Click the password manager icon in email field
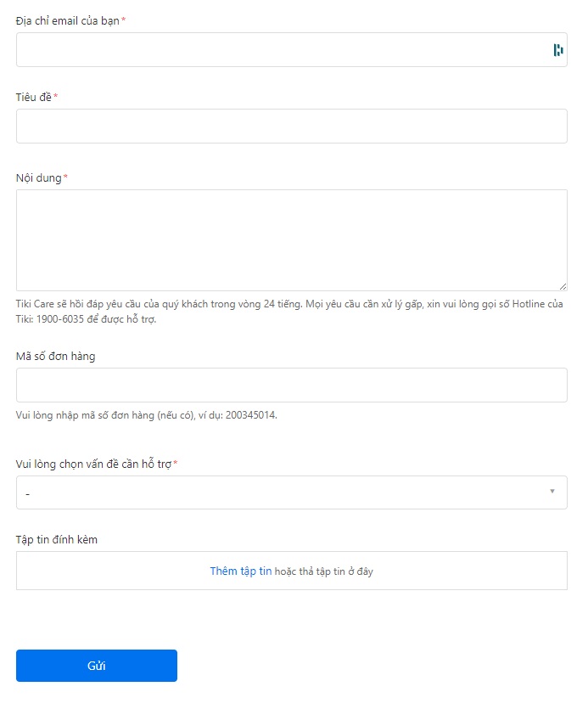The height and width of the screenshot is (709, 588). click(x=557, y=50)
